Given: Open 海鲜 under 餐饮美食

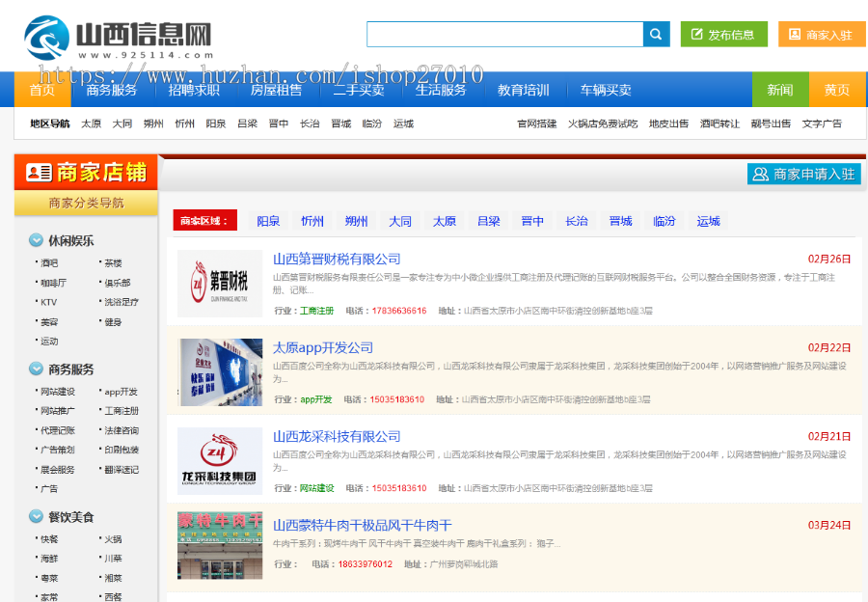Looking at the screenshot, I should tap(49, 559).
